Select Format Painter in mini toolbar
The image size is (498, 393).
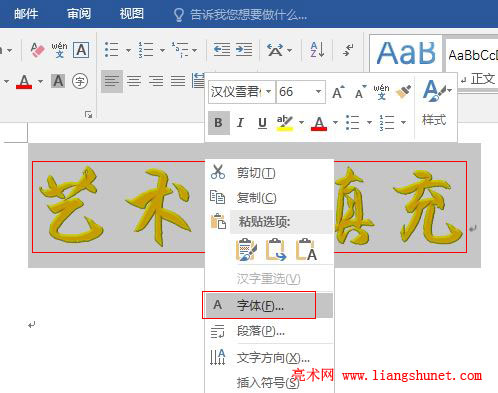403,92
